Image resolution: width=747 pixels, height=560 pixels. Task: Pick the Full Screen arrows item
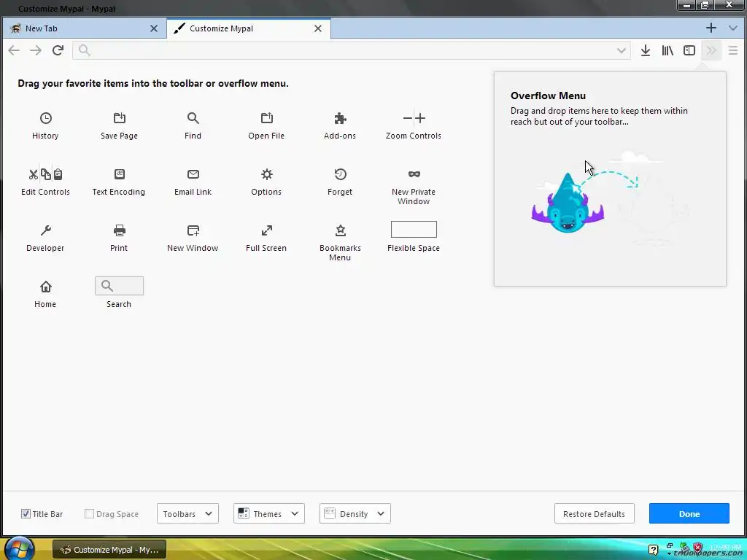[x=266, y=238]
